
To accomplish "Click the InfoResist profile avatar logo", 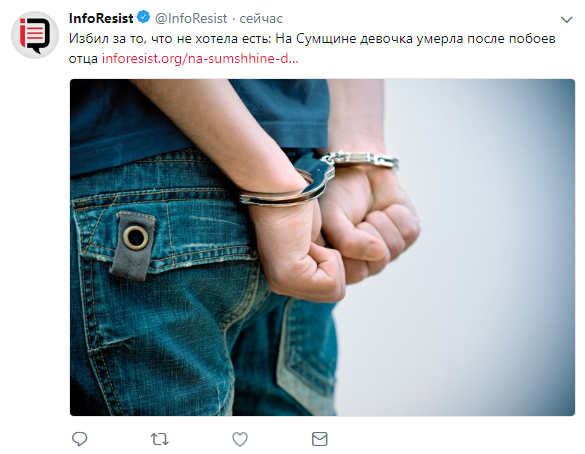I will (35, 35).
